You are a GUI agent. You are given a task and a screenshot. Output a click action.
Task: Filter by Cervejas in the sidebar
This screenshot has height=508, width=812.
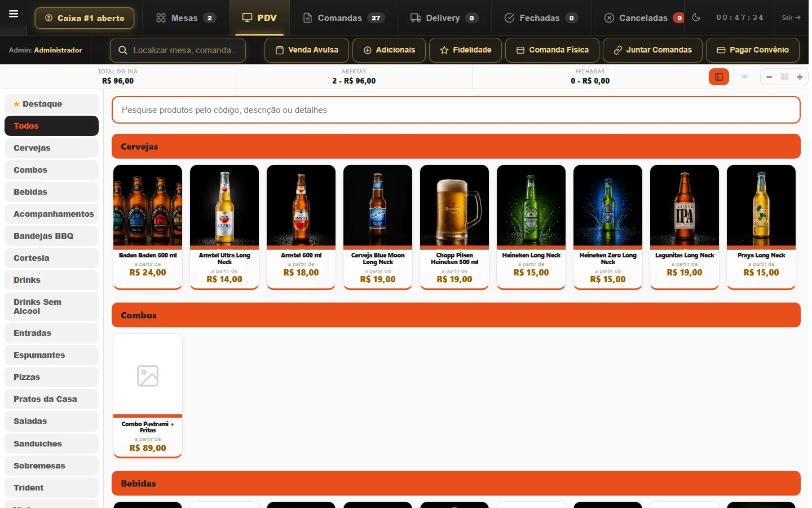click(x=51, y=148)
